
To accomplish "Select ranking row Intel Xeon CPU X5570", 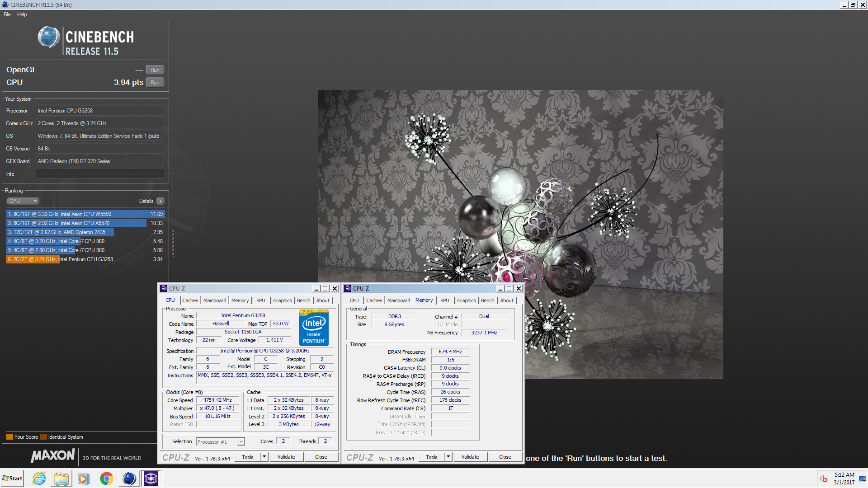I will (x=85, y=223).
